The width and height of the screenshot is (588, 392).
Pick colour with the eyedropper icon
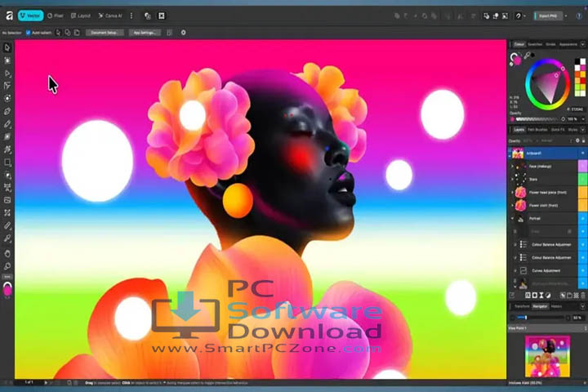[x=527, y=56]
